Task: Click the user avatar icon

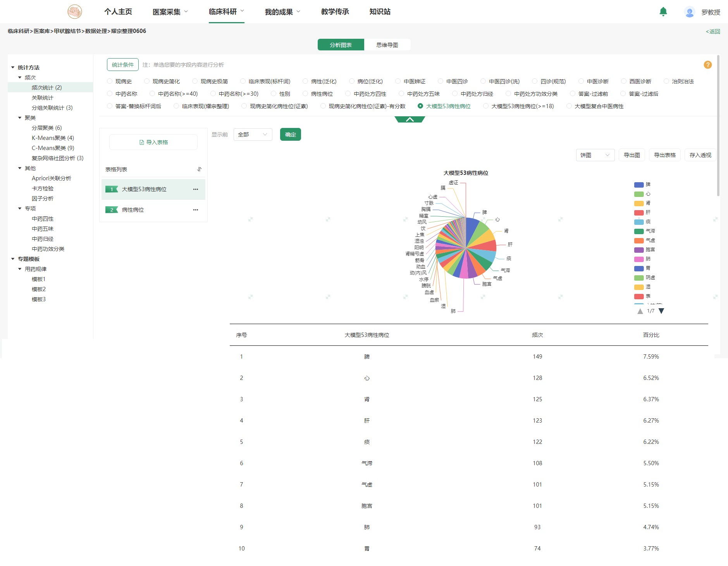Action: tap(689, 12)
